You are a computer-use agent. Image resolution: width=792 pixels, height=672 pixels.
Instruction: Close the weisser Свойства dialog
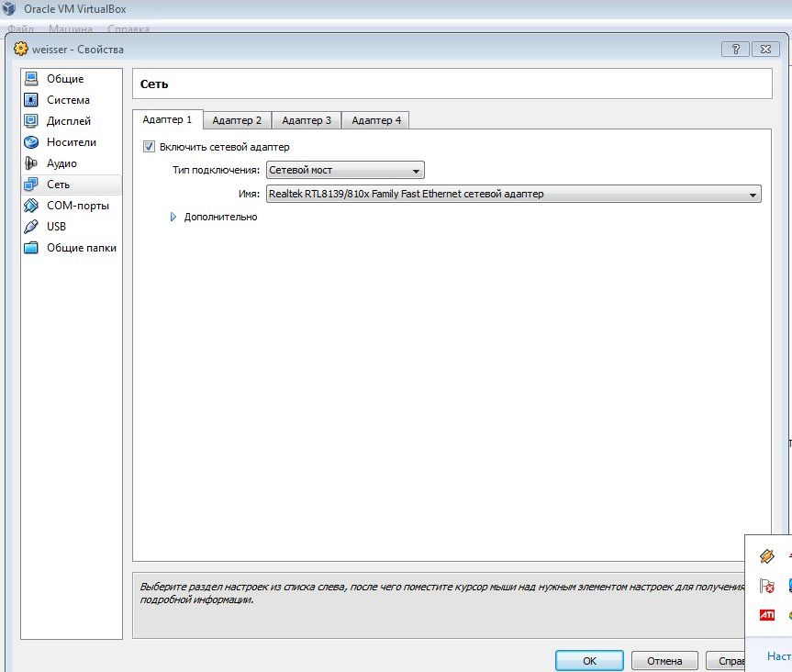coord(765,49)
